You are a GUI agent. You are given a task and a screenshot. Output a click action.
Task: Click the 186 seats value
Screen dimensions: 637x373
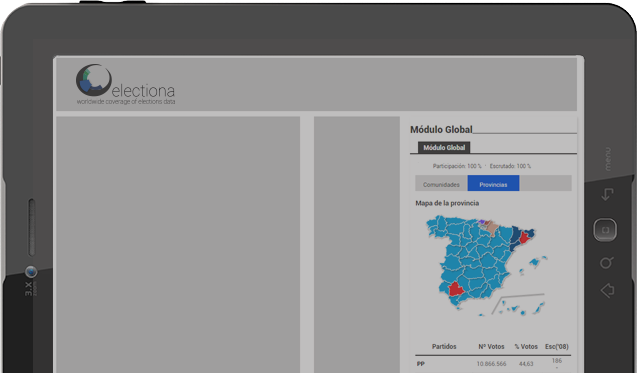point(557,360)
